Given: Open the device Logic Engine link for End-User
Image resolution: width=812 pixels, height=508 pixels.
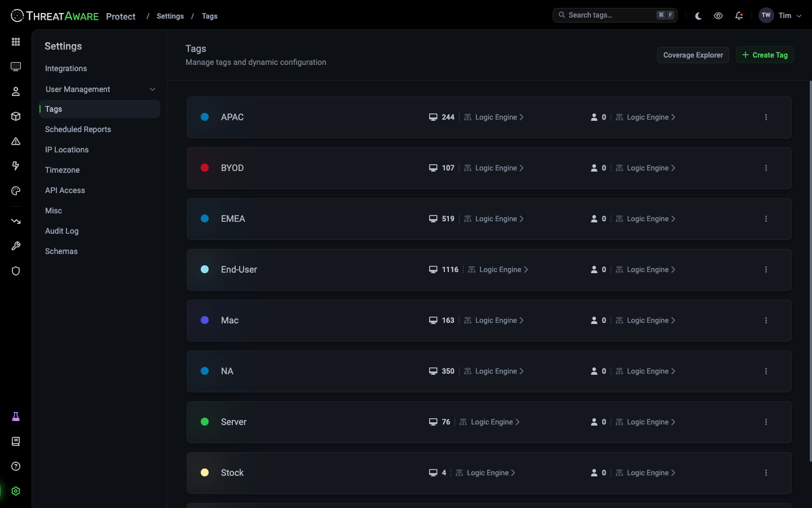Looking at the screenshot, I should click(498, 270).
